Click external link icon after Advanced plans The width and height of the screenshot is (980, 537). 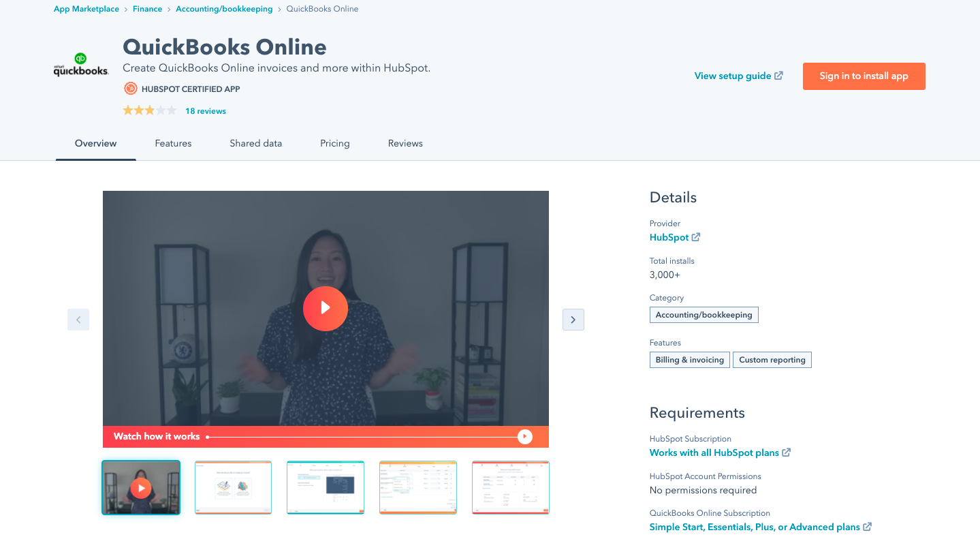pos(868,527)
